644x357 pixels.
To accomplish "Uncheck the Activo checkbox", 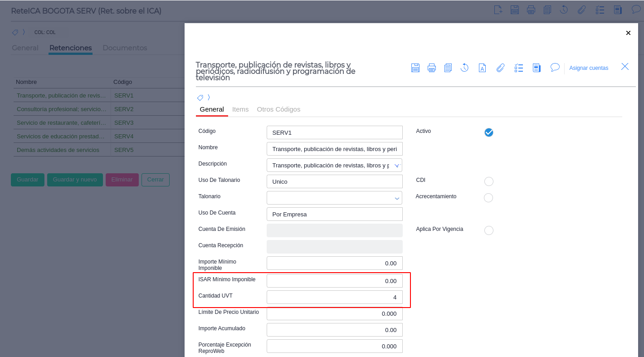I will point(488,132).
